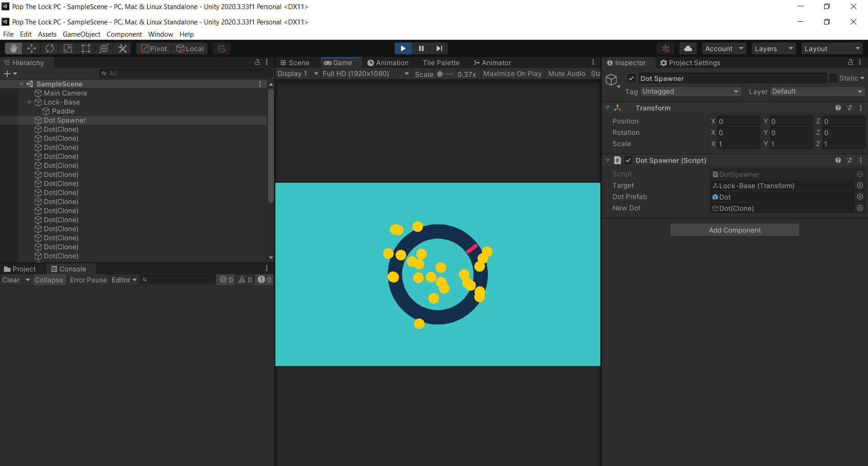Disable the Dot Spawner (Script) component
Image resolution: width=868 pixels, height=466 pixels.
[628, 160]
